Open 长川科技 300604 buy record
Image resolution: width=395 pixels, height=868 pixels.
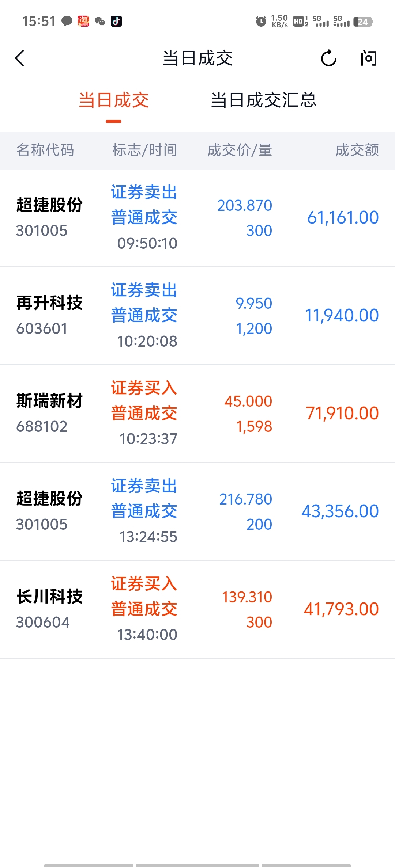coord(197,609)
